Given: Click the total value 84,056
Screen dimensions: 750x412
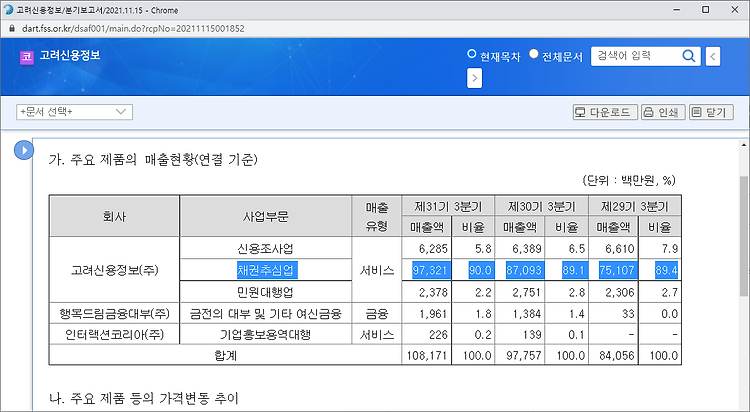Looking at the screenshot, I should 617,356.
